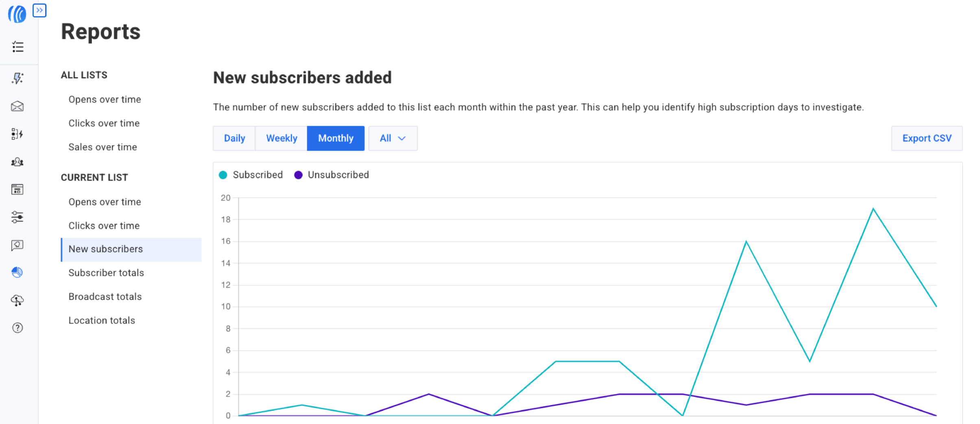Select the Monthly view tab
The image size is (980, 424).
[336, 138]
